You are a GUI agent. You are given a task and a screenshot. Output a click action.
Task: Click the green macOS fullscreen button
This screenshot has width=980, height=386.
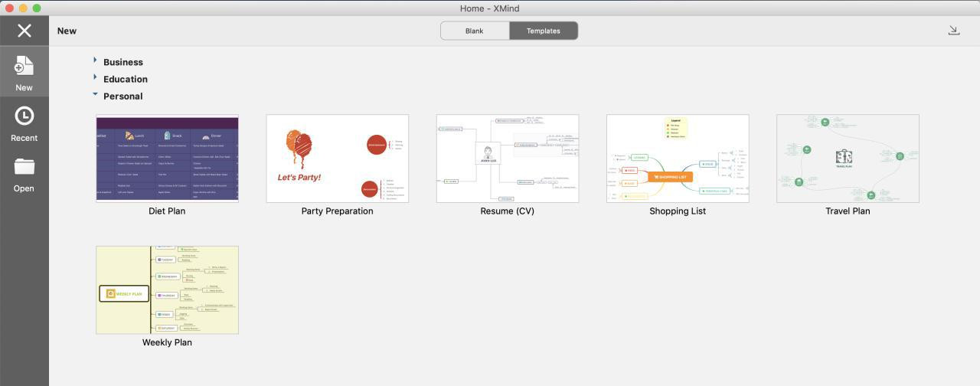pyautogui.click(x=36, y=8)
